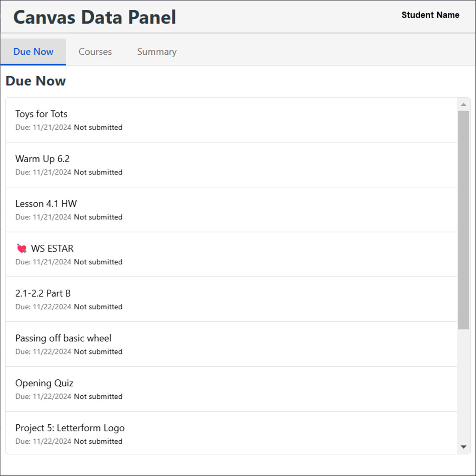Click the Canvas Data Panel title
The width and height of the screenshot is (476, 476).
[x=94, y=17]
